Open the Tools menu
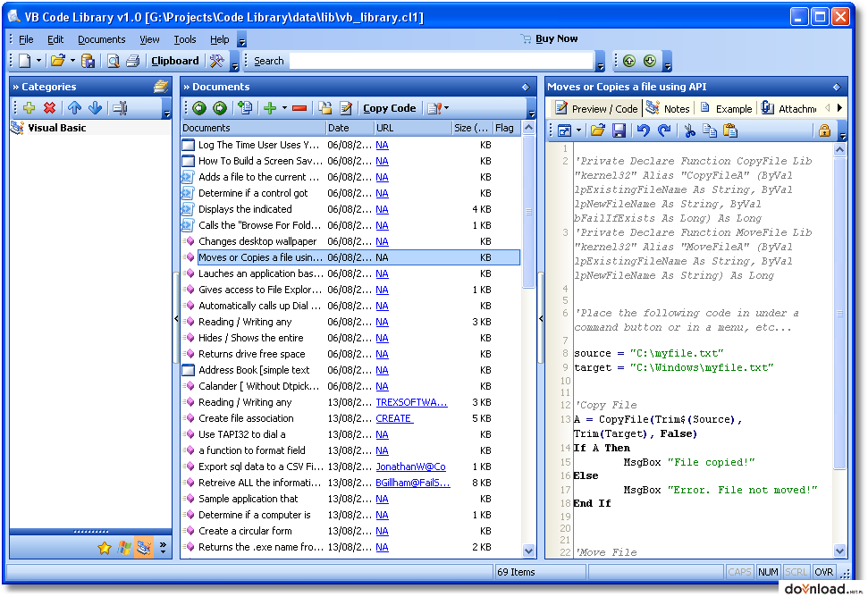The height and width of the screenshot is (597, 868). 185,39
